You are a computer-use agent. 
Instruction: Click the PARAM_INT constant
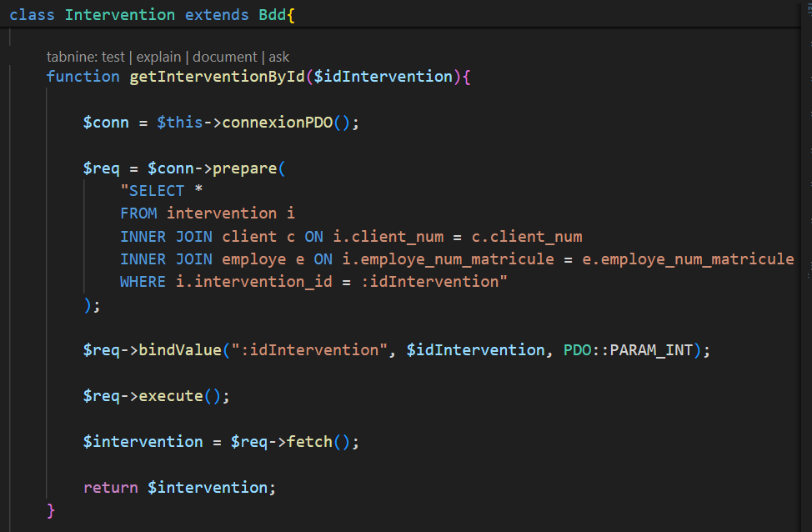click(651, 350)
